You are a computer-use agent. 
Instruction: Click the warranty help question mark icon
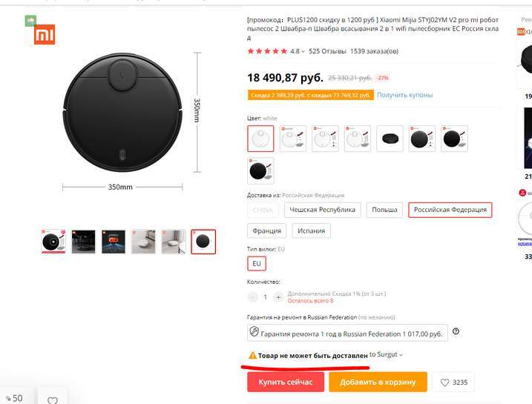456,331
